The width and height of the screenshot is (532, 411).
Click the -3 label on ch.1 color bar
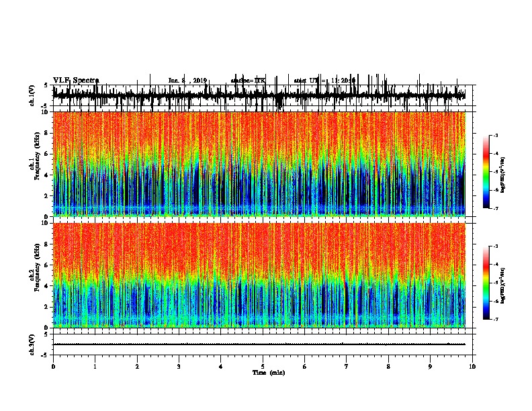point(495,135)
